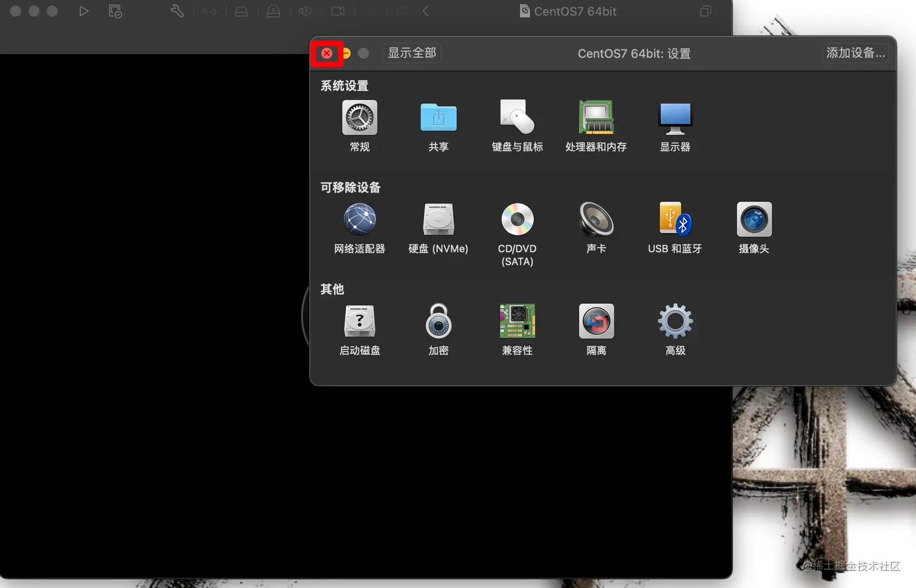Click the camera icon in VM toolbar
The image size is (916, 588).
(337, 11)
